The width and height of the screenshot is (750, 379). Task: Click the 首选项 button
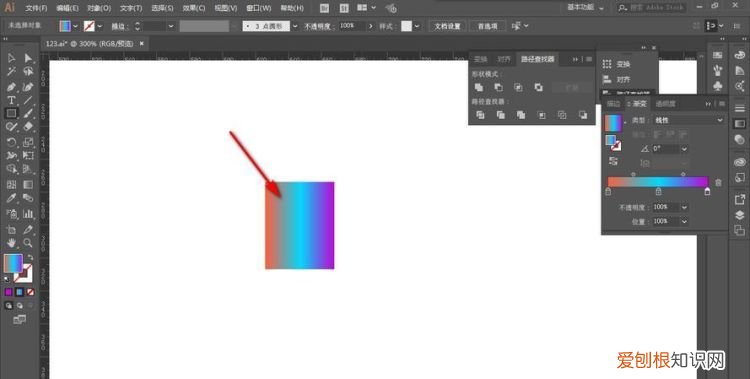point(487,26)
